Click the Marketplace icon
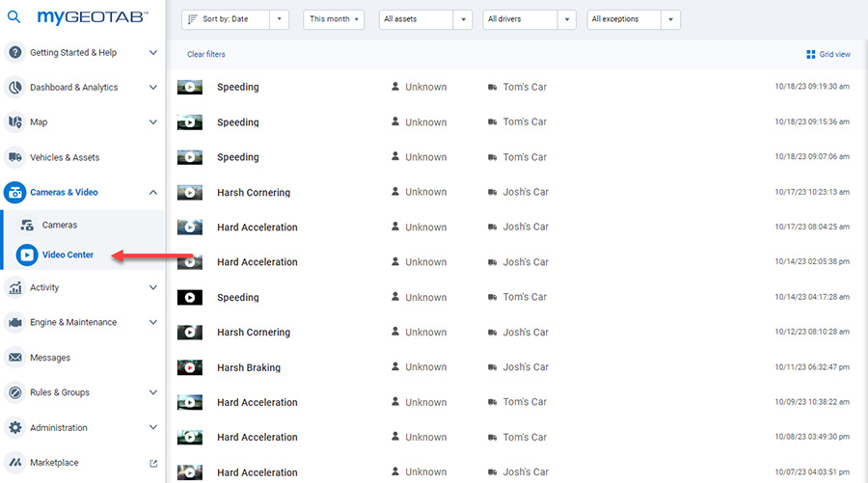Image resolution: width=868 pixels, height=483 pixels. (x=14, y=463)
